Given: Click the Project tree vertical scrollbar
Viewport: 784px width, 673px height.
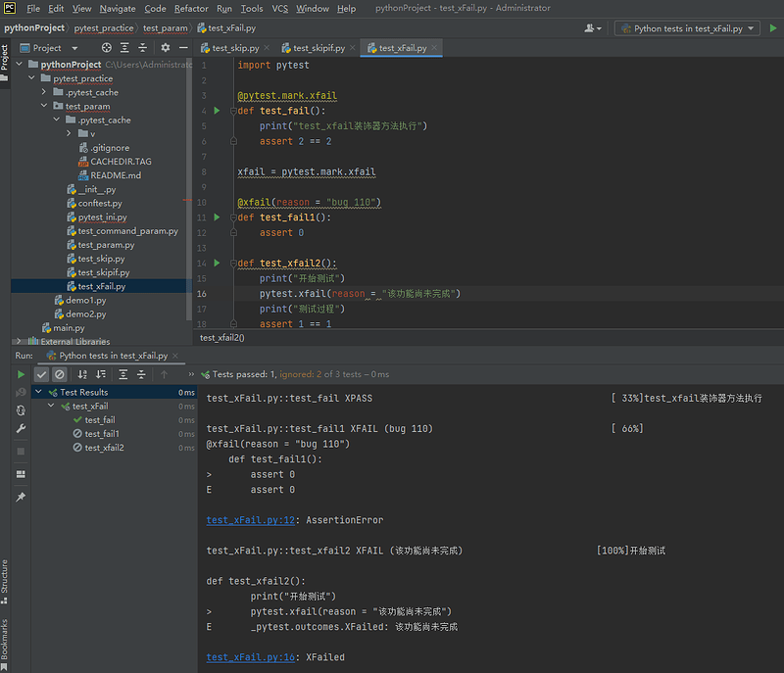Looking at the screenshot, I should (189, 190).
